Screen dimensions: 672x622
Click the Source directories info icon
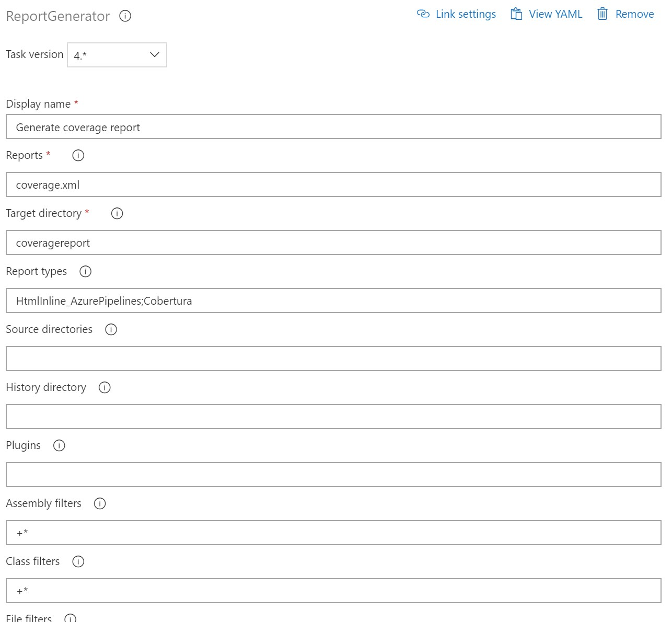[111, 329]
